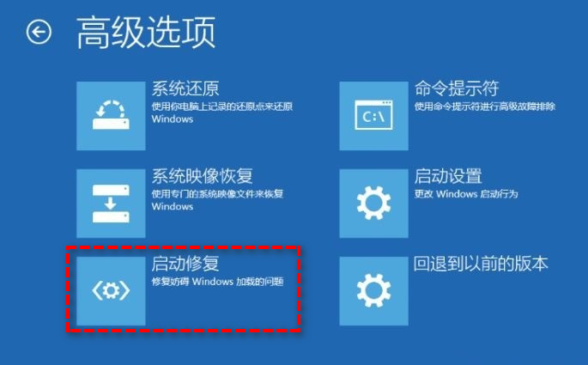Click the 启动设置 title text
588x365 pixels.
tap(448, 176)
